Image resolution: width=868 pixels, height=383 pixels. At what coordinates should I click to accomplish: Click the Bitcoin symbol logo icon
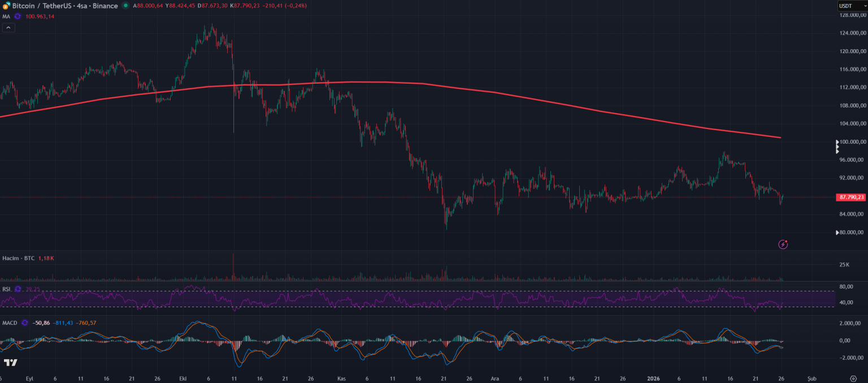(x=7, y=6)
